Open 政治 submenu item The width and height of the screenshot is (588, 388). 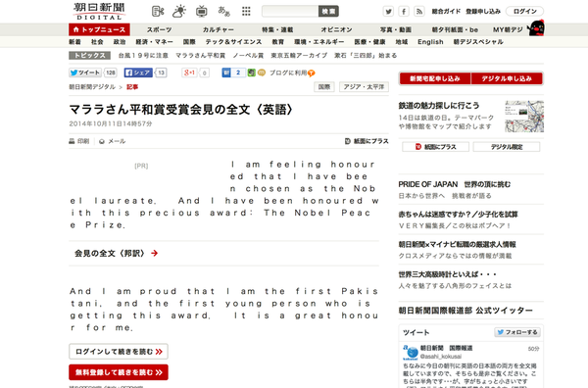(x=120, y=42)
